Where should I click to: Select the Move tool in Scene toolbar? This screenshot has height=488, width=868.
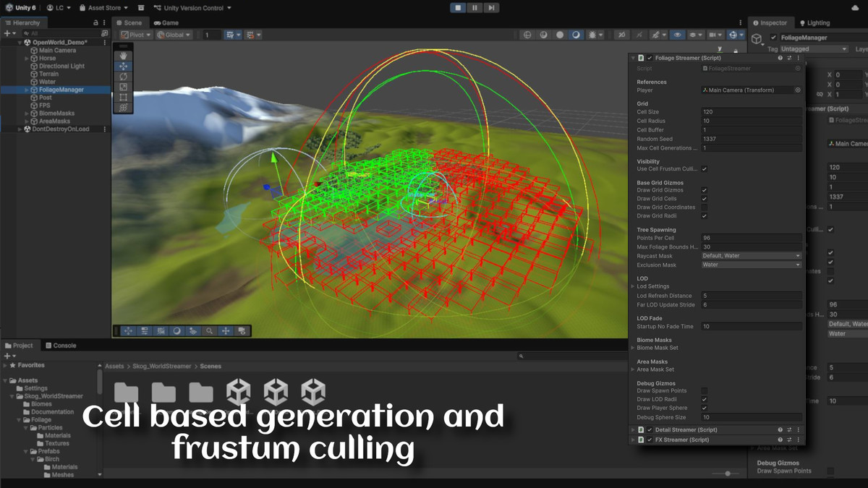123,66
